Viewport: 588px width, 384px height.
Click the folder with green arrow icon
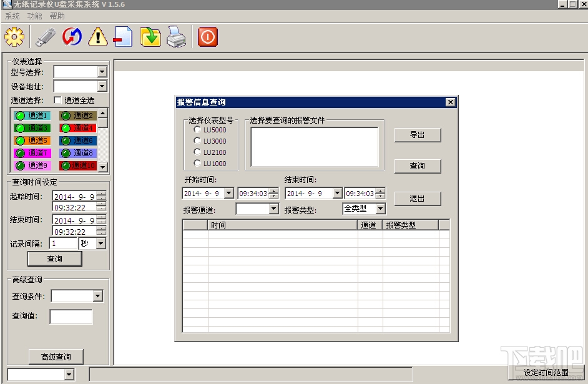coord(150,37)
